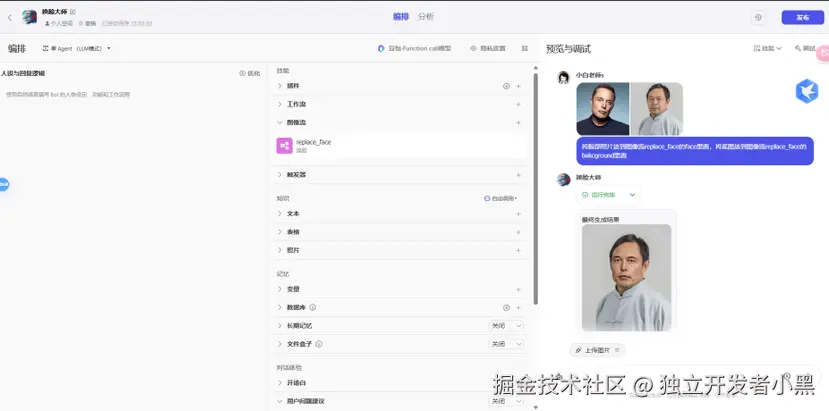Click the plus icon in the 插件 row
The height and width of the screenshot is (411, 829).
(518, 86)
